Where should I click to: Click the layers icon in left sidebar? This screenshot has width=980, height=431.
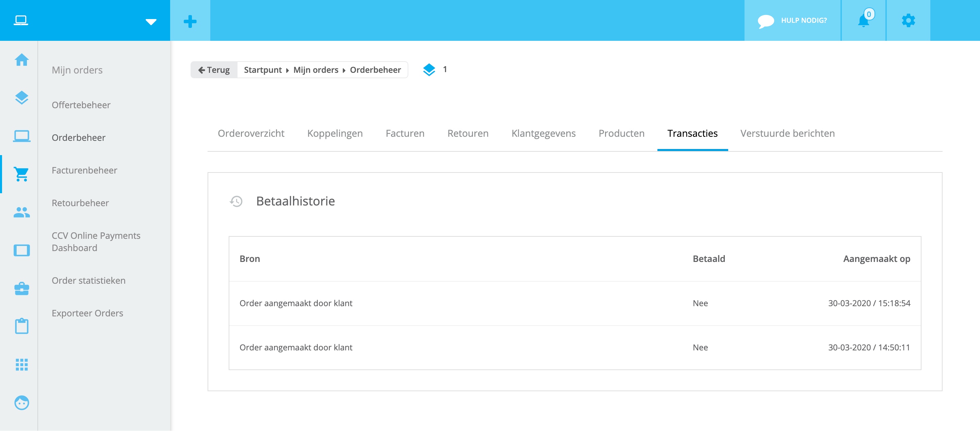point(22,98)
